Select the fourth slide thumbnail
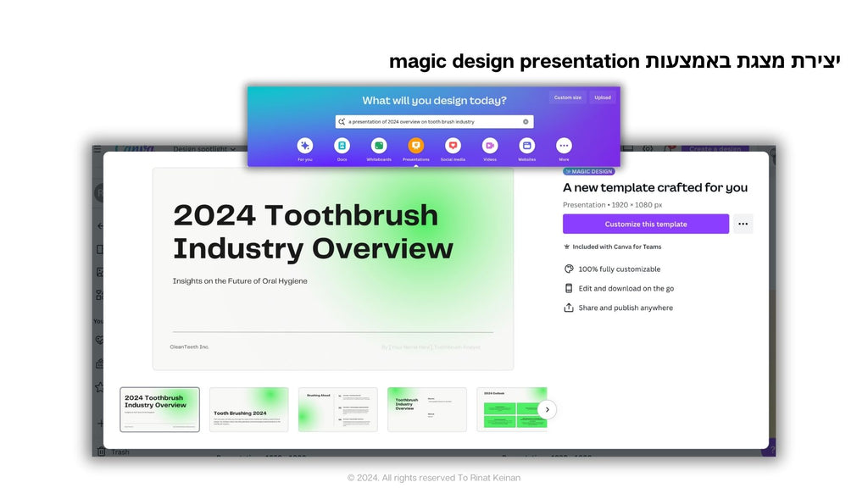The image size is (868, 488). pos(427,409)
